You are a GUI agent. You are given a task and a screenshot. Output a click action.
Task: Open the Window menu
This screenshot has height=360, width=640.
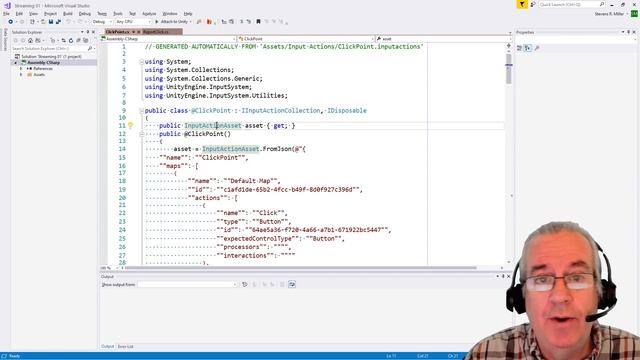(x=170, y=13)
